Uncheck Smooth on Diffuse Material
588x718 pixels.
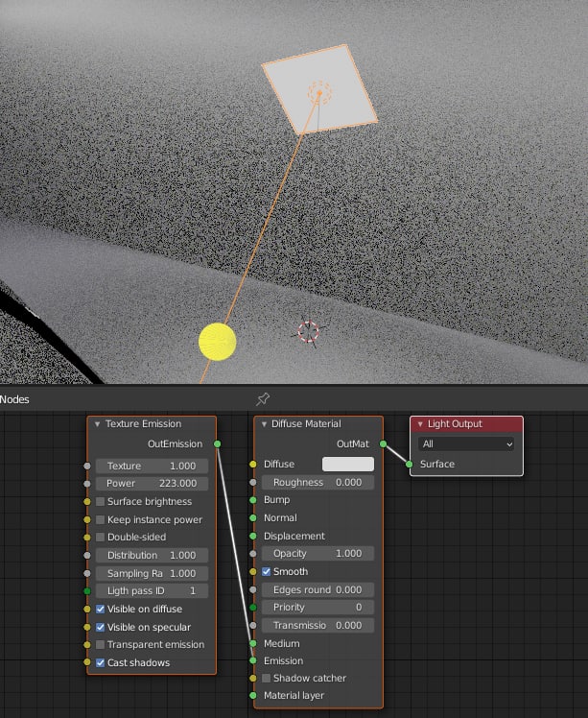point(266,571)
